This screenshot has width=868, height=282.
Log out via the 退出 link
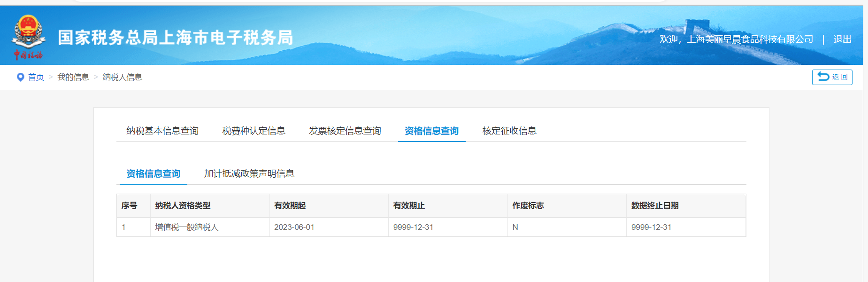tap(842, 39)
